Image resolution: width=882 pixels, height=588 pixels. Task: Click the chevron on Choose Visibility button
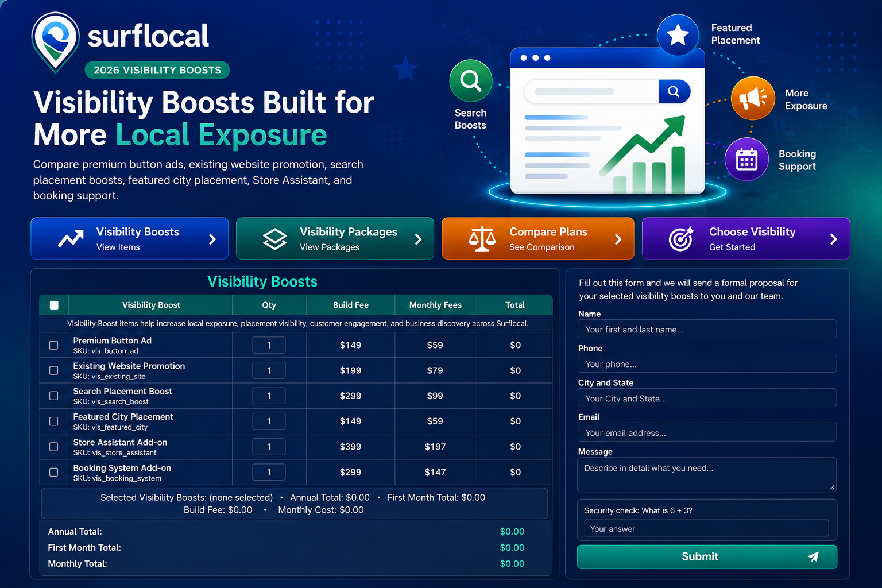tap(834, 239)
